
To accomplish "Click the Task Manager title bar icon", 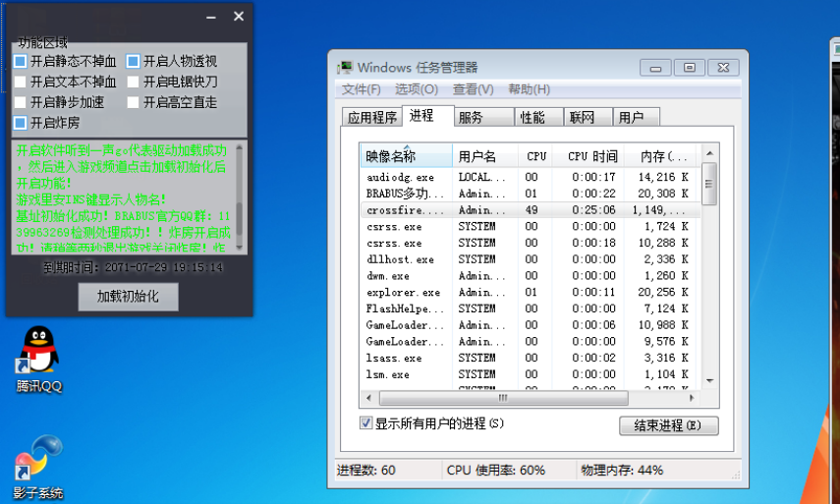I will (345, 68).
